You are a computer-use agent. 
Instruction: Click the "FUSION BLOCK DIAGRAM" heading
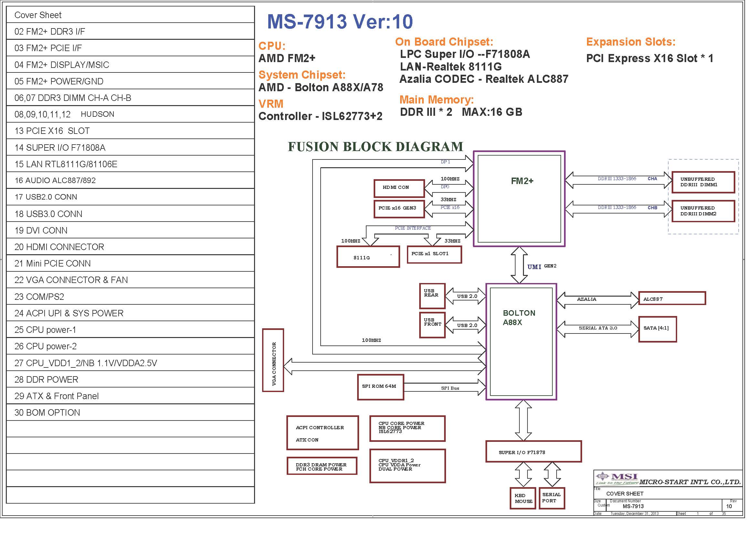coord(375,147)
